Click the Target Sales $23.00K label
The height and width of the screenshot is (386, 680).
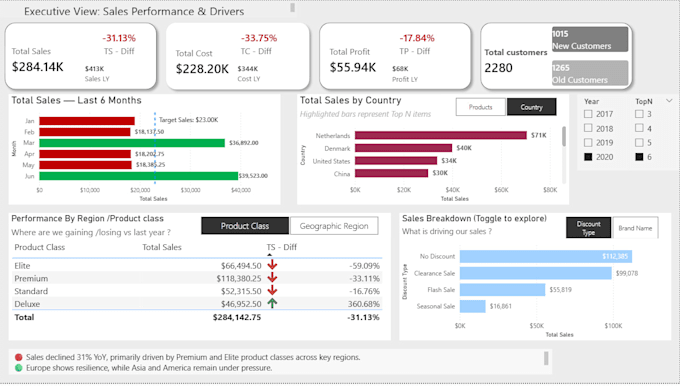pyautogui.click(x=189, y=120)
